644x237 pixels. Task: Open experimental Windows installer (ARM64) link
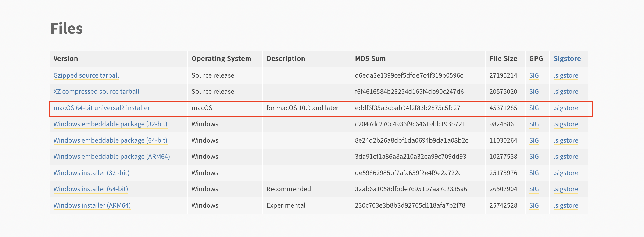click(x=92, y=205)
